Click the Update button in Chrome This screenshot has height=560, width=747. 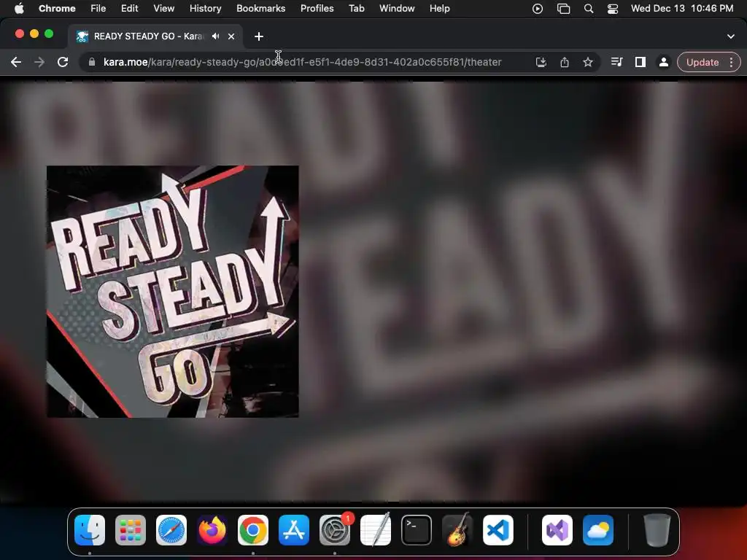pyautogui.click(x=703, y=63)
